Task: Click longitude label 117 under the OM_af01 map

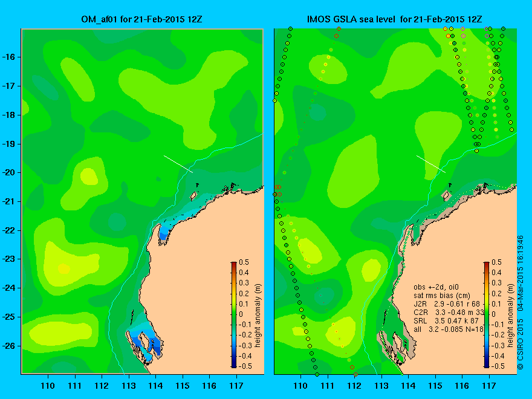Action: [236, 386]
